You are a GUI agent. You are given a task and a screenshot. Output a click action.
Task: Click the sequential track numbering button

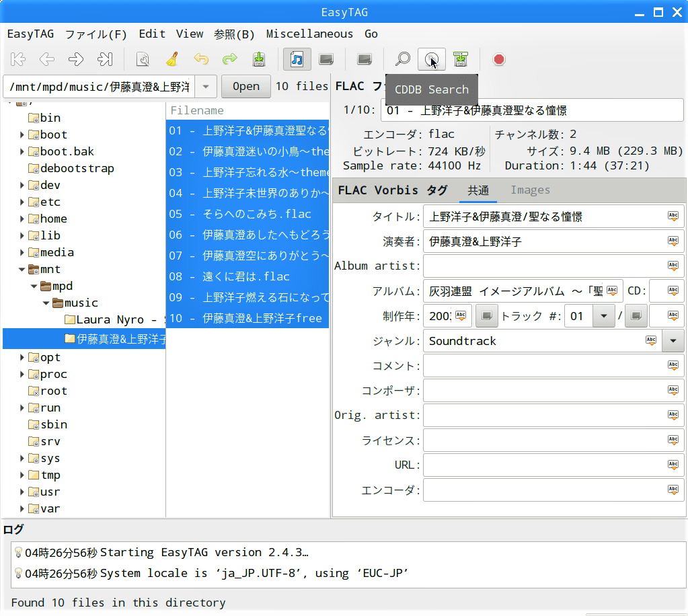pos(487,316)
